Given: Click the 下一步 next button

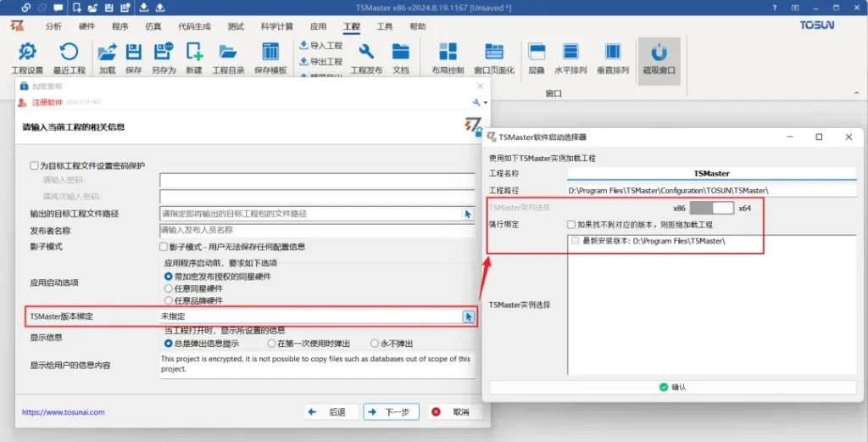Looking at the screenshot, I should click(x=391, y=411).
